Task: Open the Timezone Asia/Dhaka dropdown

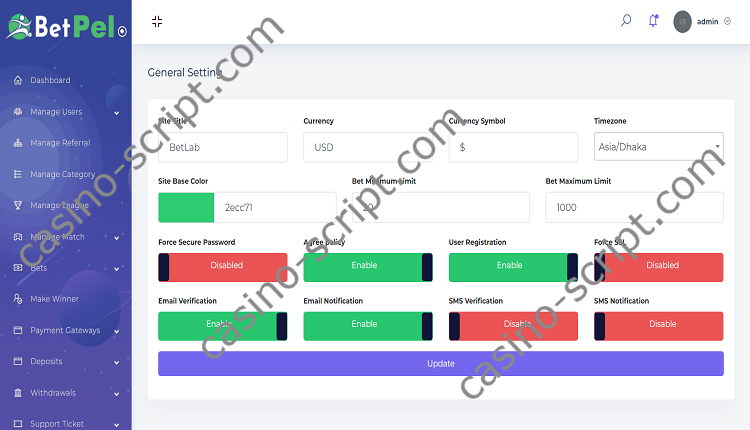Action: (658, 147)
